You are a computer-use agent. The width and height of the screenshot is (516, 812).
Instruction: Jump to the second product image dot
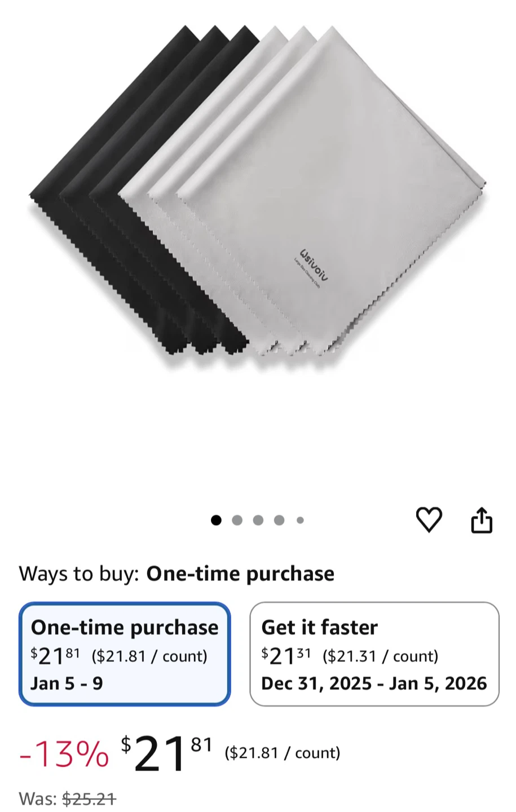click(x=237, y=520)
